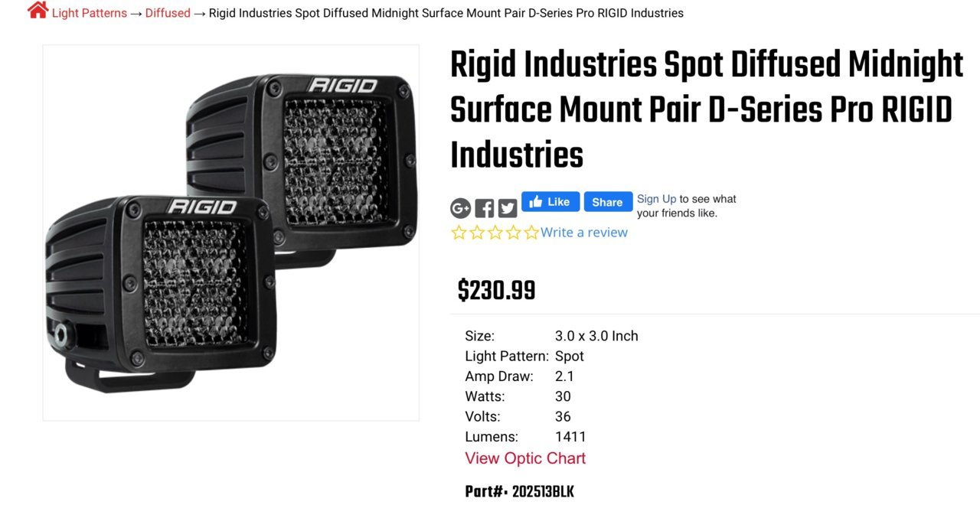Viewport: 980px width, 505px height.
Task: Select the fifth rating star
Action: [x=531, y=233]
